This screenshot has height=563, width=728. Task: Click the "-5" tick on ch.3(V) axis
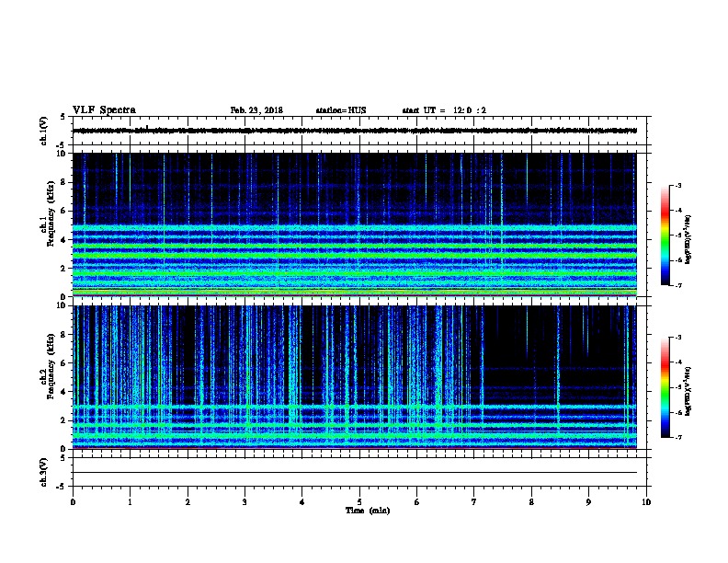coord(62,486)
